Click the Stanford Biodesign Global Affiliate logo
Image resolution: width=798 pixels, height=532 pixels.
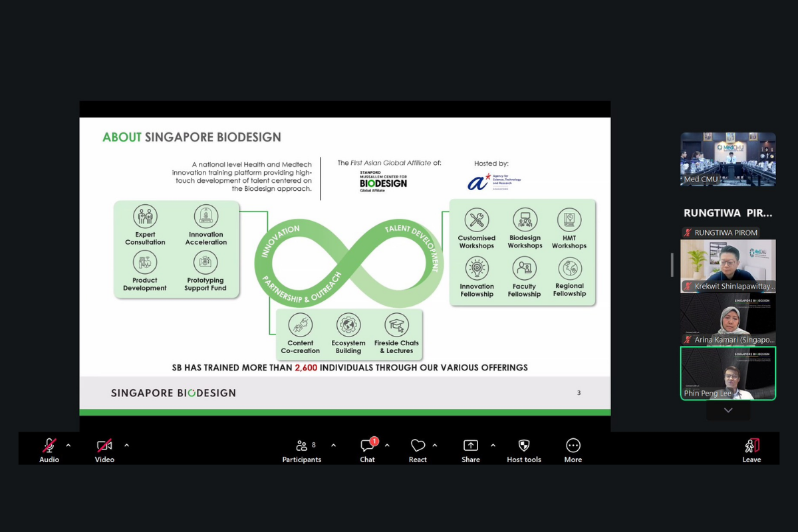coord(383,182)
